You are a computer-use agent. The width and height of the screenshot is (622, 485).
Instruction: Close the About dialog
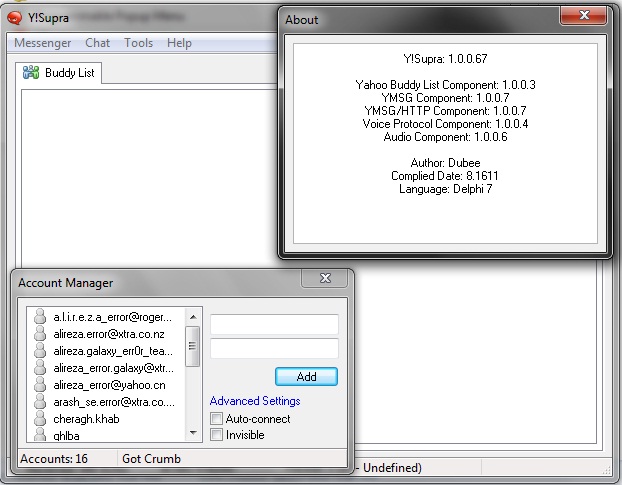click(583, 16)
